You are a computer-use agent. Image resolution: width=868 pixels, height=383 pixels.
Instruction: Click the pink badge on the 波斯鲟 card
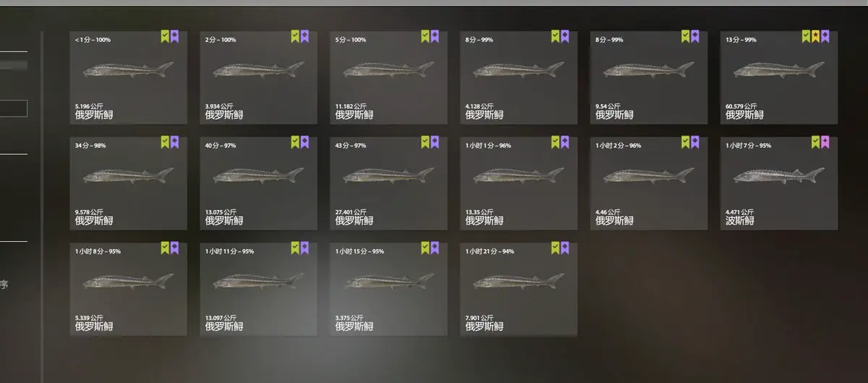825,142
